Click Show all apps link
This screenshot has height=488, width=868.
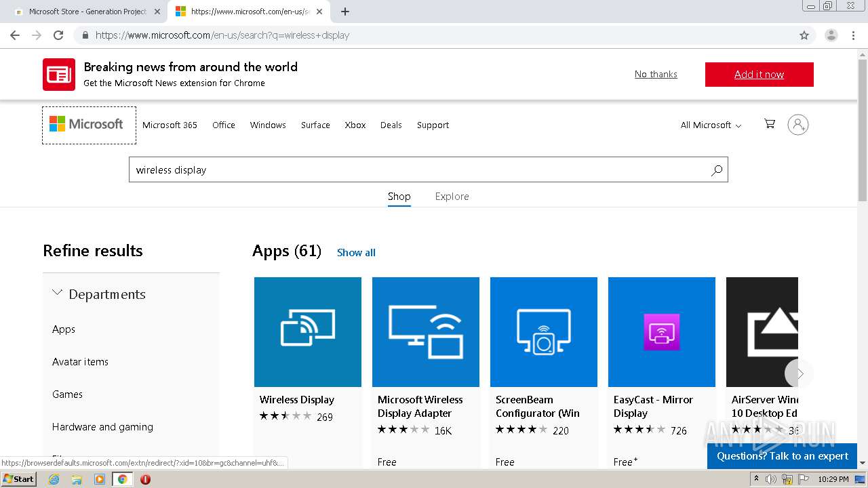coord(356,252)
